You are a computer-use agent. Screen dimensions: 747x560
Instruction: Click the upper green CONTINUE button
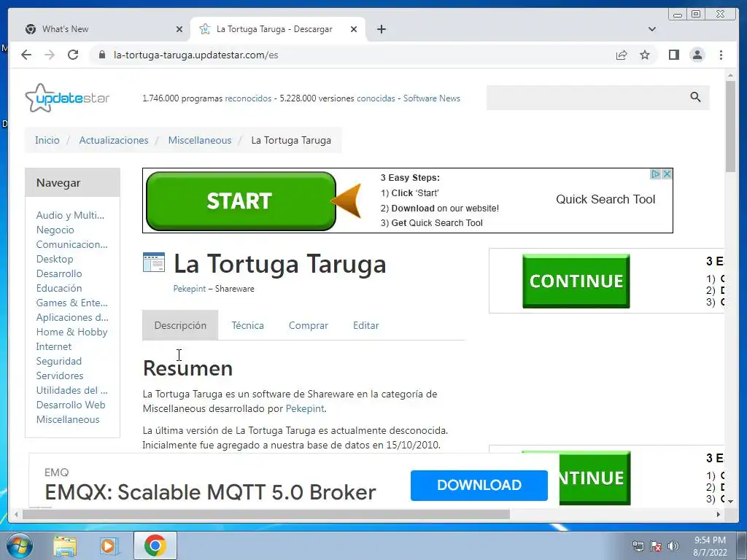[x=576, y=281]
